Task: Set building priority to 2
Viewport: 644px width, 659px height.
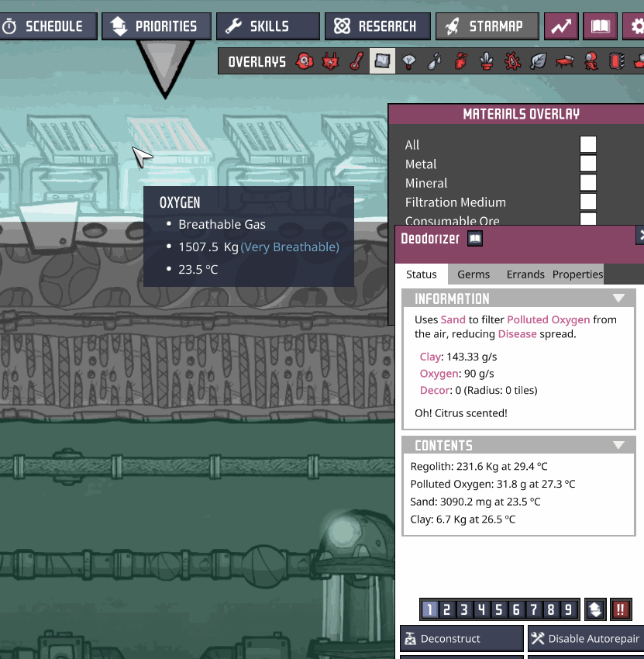Action: 446,609
